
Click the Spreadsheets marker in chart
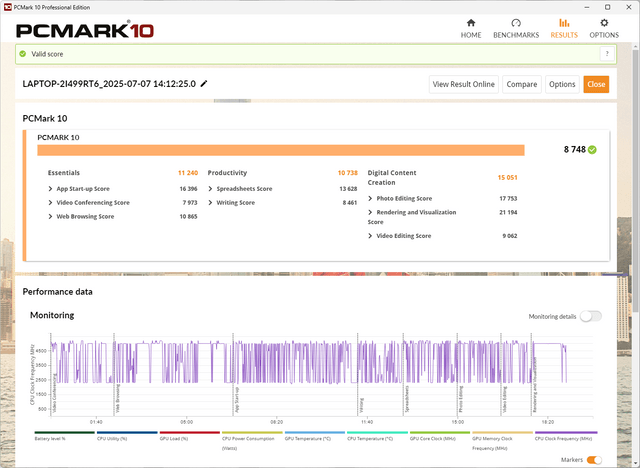point(407,399)
